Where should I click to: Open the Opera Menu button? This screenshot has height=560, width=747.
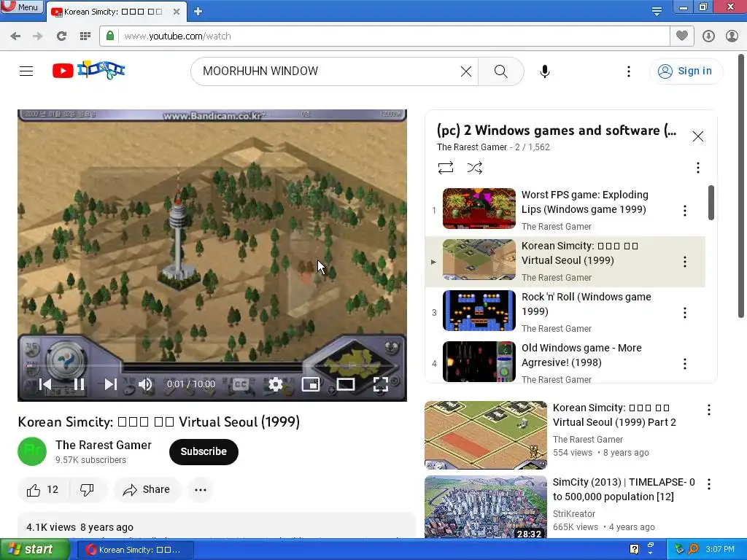tap(21, 7)
